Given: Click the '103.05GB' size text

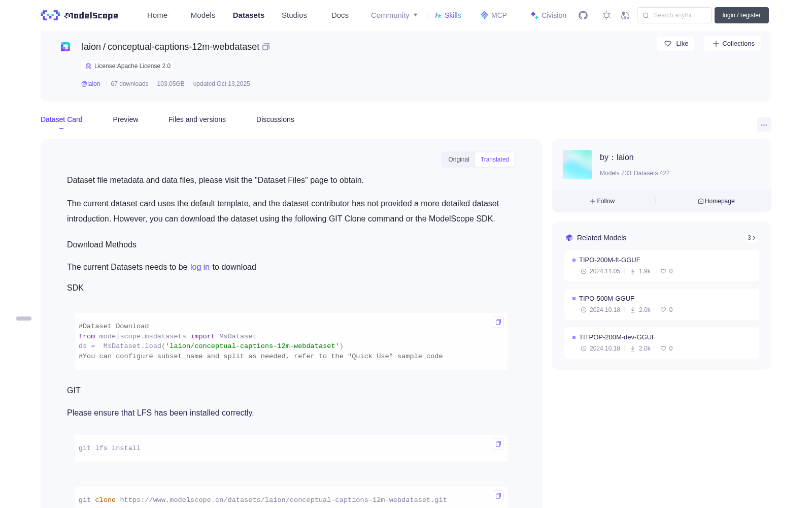Looking at the screenshot, I should click(x=171, y=84).
